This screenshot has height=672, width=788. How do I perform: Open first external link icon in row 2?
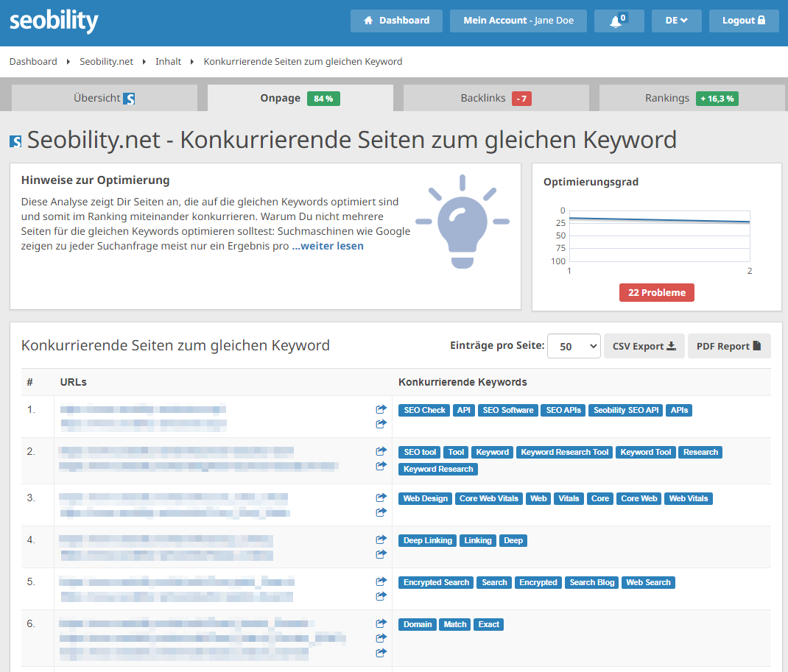coord(381,451)
